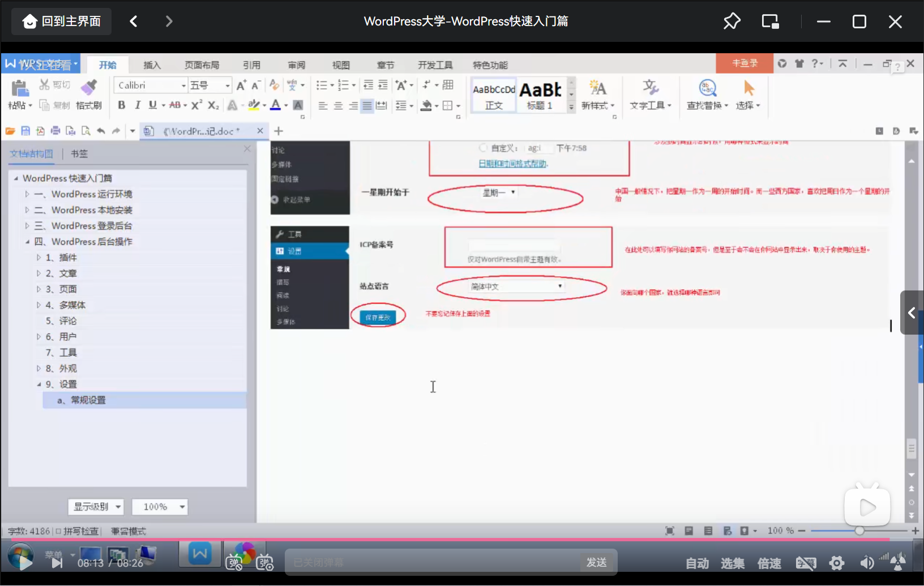Click the numbered list icon
Image resolution: width=924 pixels, height=586 pixels.
coord(343,85)
